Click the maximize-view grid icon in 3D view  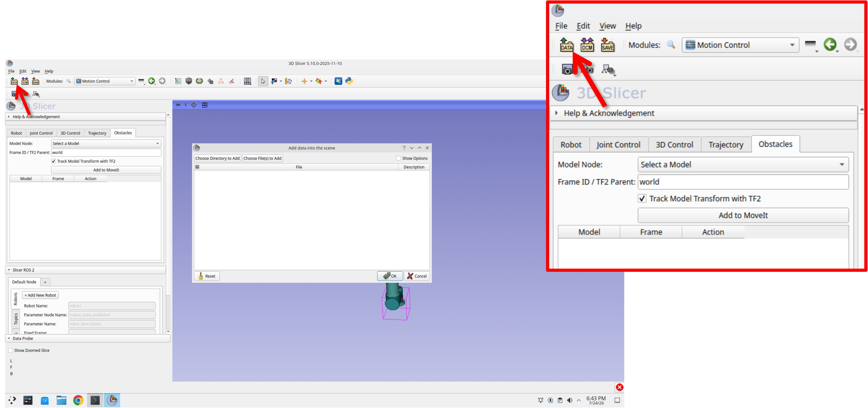[205, 105]
